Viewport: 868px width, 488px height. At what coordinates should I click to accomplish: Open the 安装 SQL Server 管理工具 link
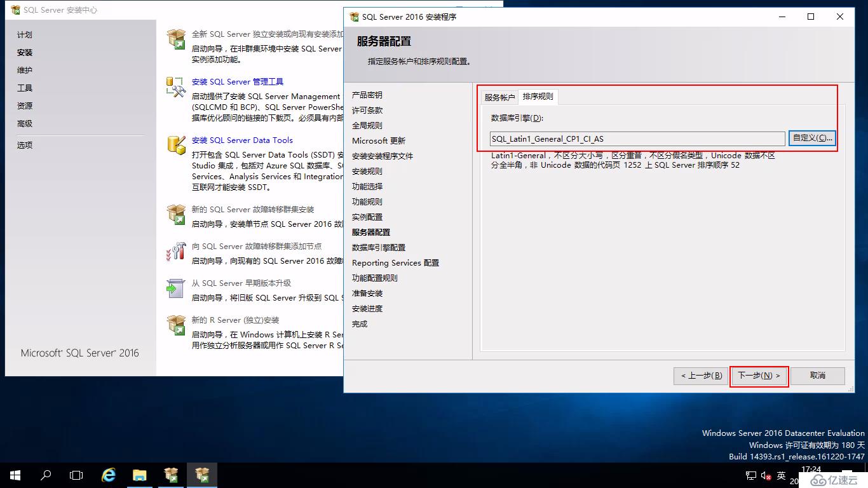(x=238, y=82)
